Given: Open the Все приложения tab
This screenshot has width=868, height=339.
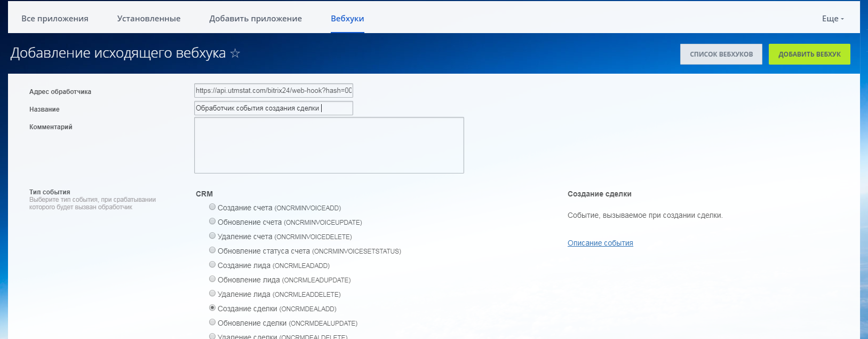Looking at the screenshot, I should (x=55, y=19).
